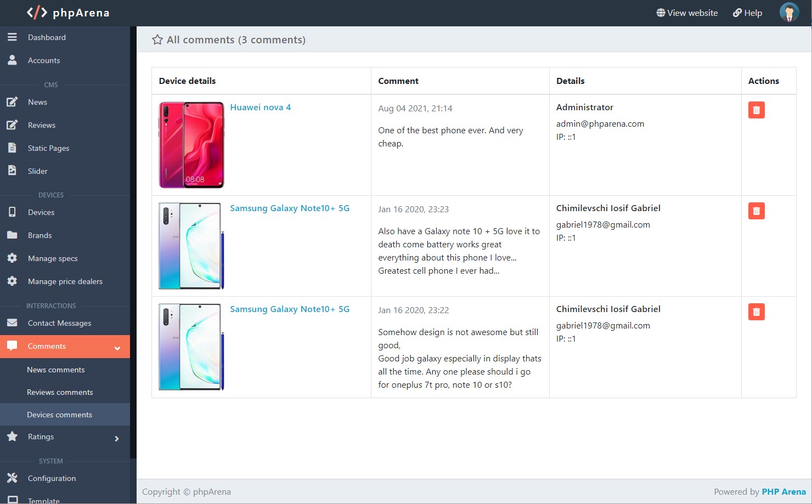Delete the Jan 16 2020, 23:23 comment
The width and height of the screenshot is (812, 504).
click(756, 211)
